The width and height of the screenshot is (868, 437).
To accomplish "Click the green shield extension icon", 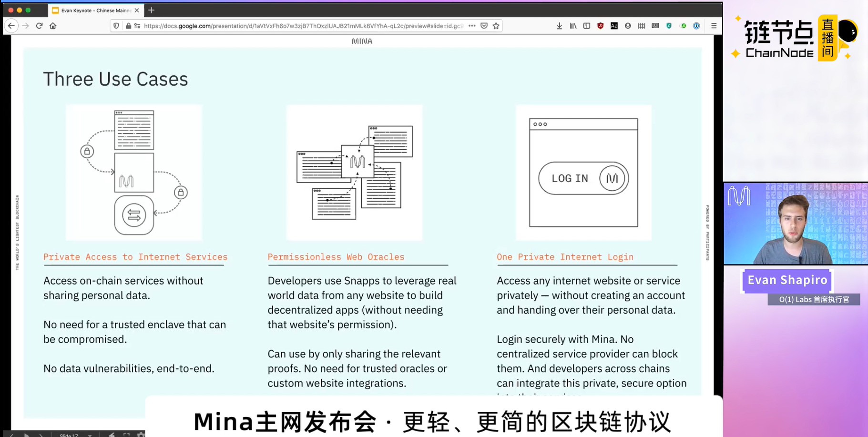I will pos(669,26).
